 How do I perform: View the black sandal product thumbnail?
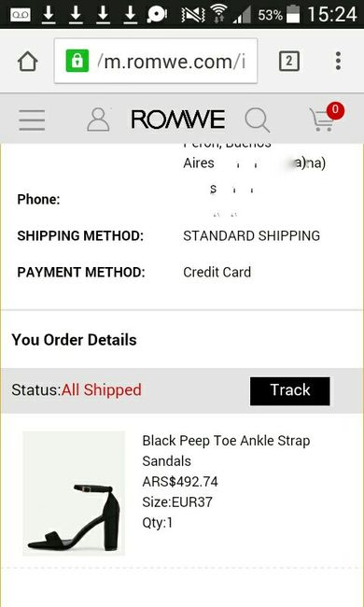(74, 493)
